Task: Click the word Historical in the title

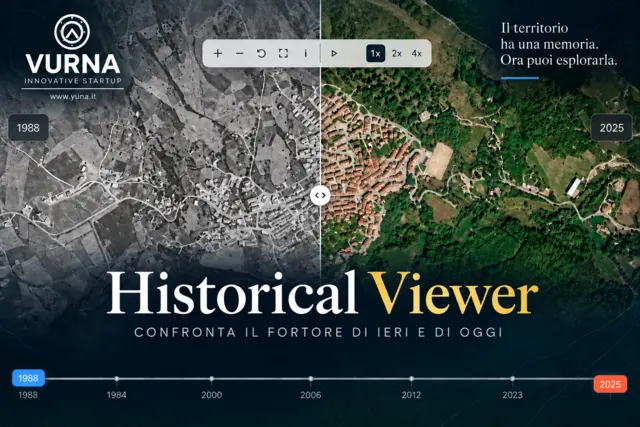Action: pos(232,293)
